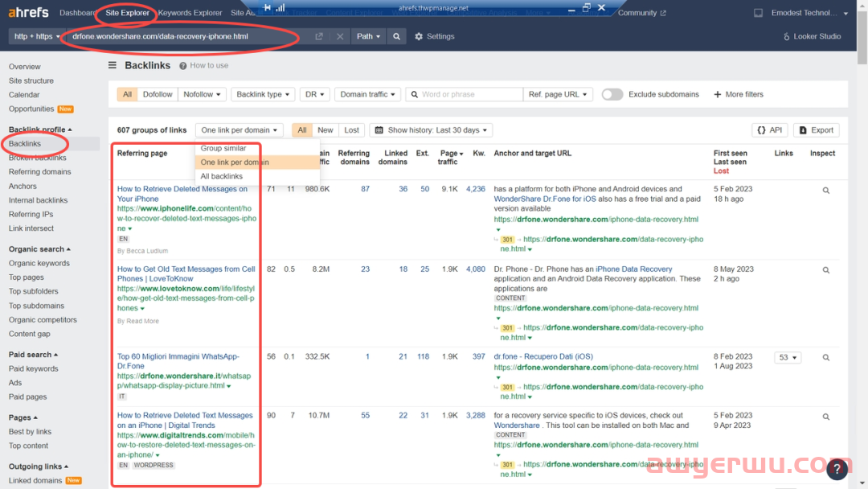Screen dimensions: 868x489
Task: Inspect the iphonelife.com backlink row
Action: coord(826,191)
